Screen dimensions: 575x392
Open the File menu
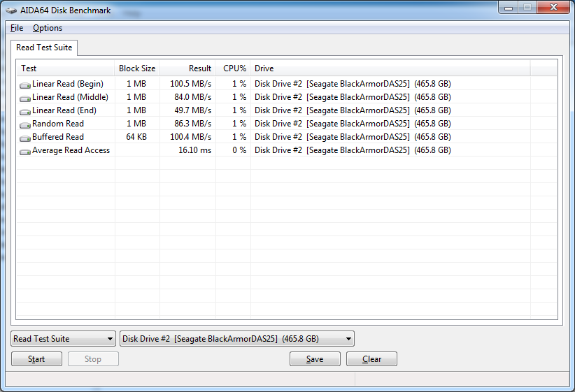[x=17, y=28]
